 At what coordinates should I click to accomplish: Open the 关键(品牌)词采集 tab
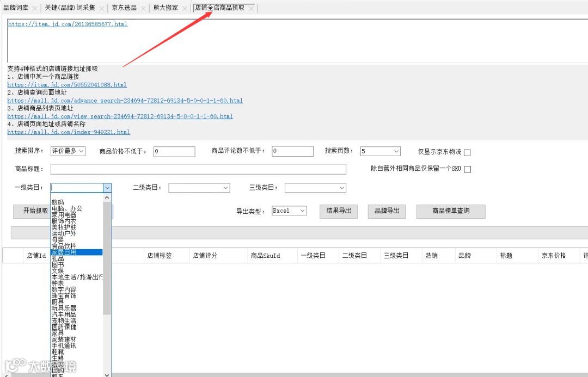(70, 8)
